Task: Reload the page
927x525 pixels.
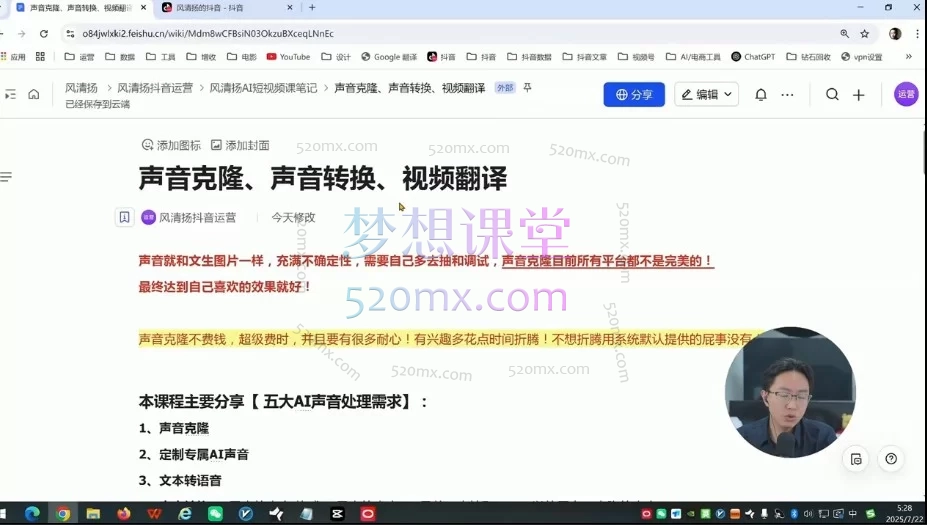Action: pyautogui.click(x=44, y=34)
